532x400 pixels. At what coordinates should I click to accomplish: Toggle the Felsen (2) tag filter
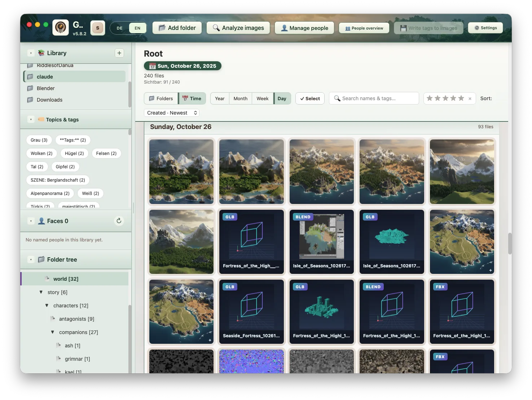(106, 154)
